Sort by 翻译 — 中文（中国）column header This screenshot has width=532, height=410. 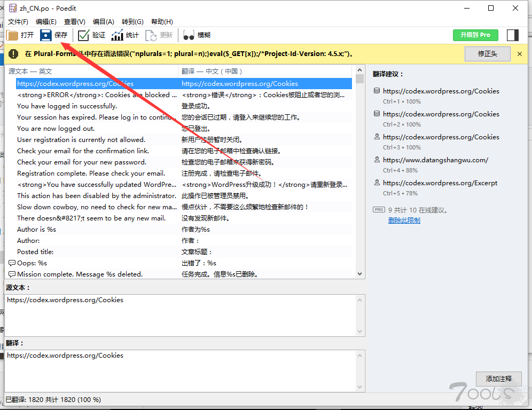click(265, 72)
